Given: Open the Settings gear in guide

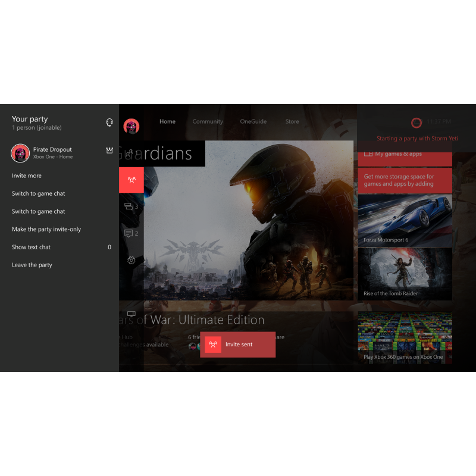Looking at the screenshot, I should [131, 260].
